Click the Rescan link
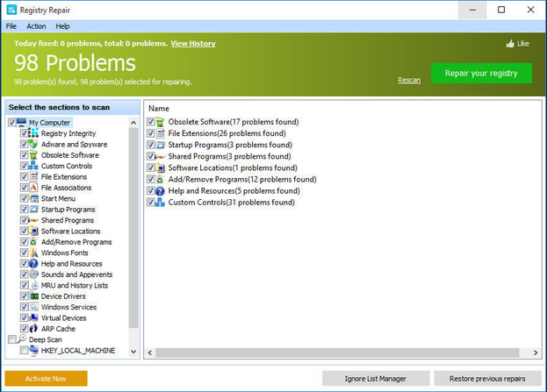This screenshot has height=392, width=547. (x=409, y=80)
